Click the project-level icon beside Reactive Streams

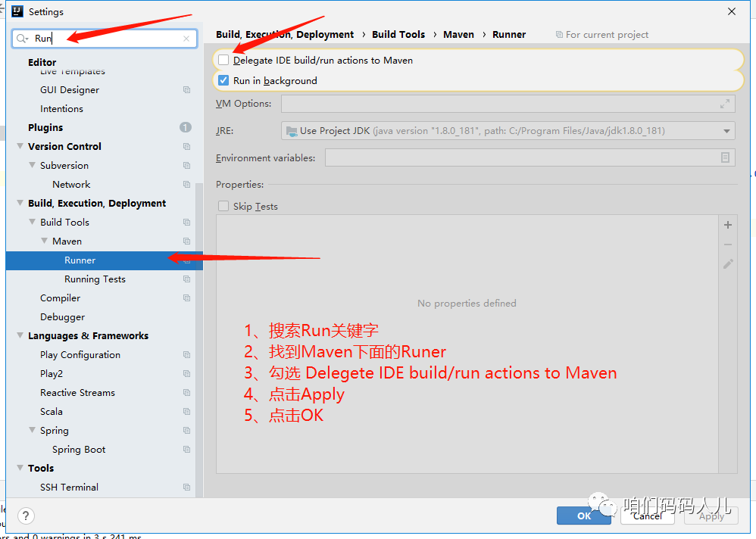tap(186, 393)
